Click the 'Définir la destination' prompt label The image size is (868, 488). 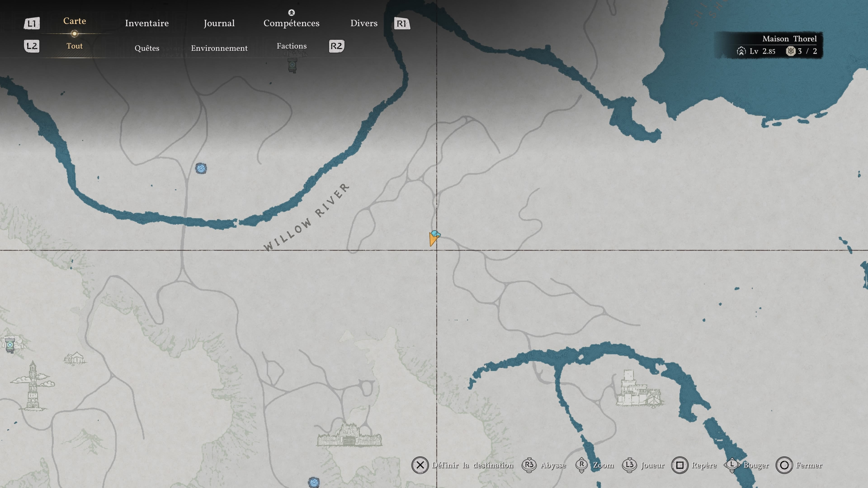pyautogui.click(x=473, y=465)
